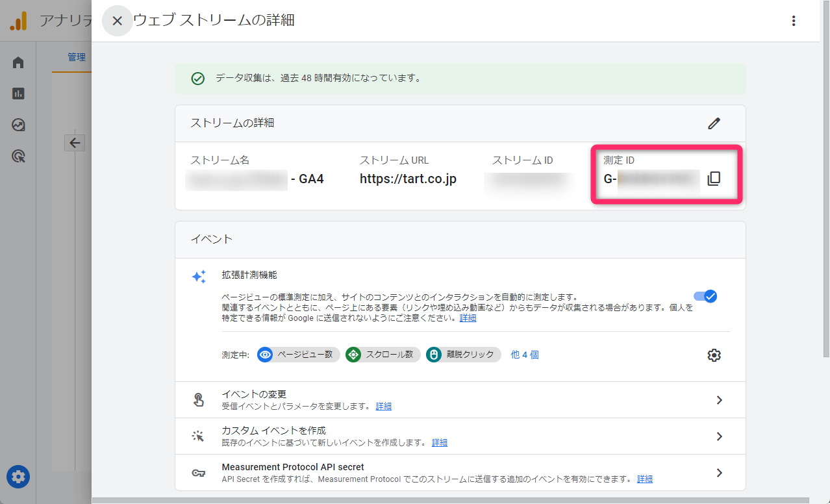The width and height of the screenshot is (830, 504).
Task: Expand イベントの変更 with its chevron
Action: (x=719, y=400)
